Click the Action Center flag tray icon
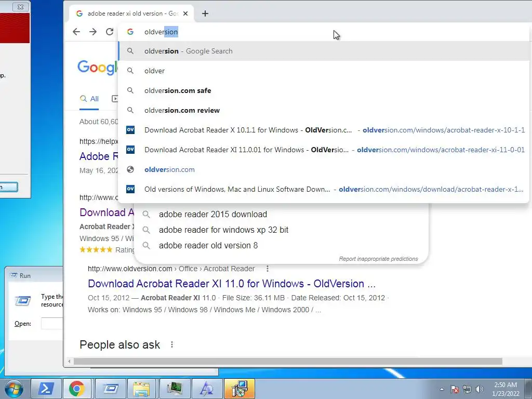This screenshot has height=399, width=532. coord(455,389)
